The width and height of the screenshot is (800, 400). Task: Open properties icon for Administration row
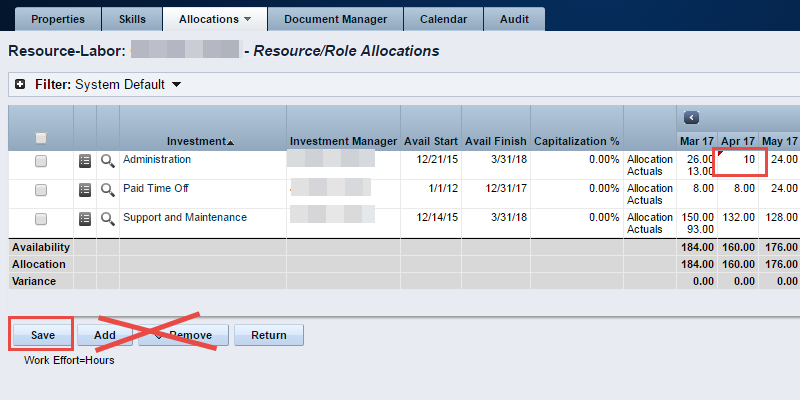click(85, 160)
